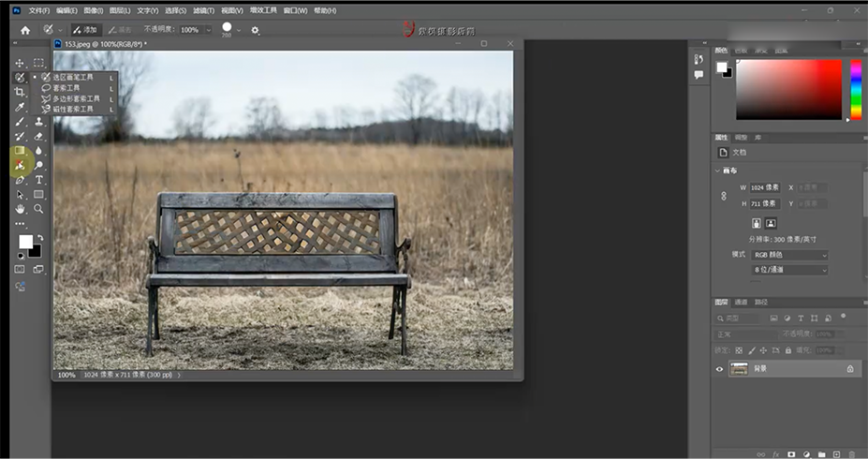This screenshot has width=868, height=459.
Task: Switch to the 调整 tab
Action: point(741,138)
